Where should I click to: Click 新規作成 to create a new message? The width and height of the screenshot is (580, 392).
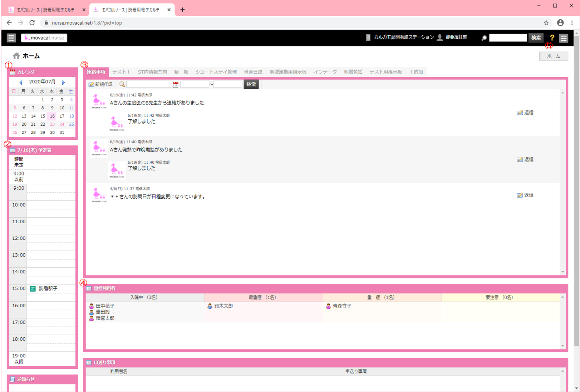click(x=100, y=84)
